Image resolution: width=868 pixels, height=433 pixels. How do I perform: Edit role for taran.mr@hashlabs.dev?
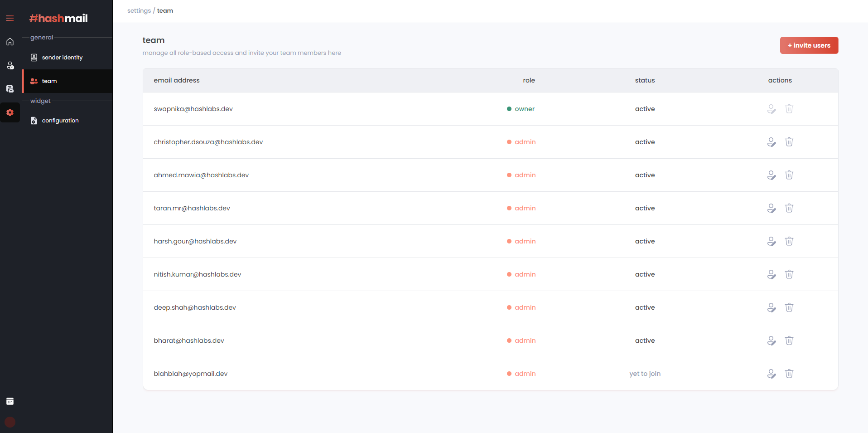coord(772,208)
